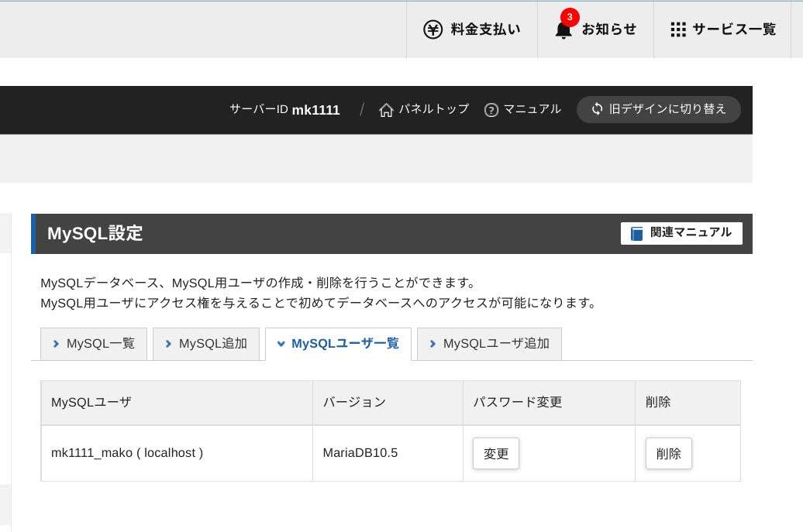
Task: Click the MySQL設定 heading
Action: point(95,233)
